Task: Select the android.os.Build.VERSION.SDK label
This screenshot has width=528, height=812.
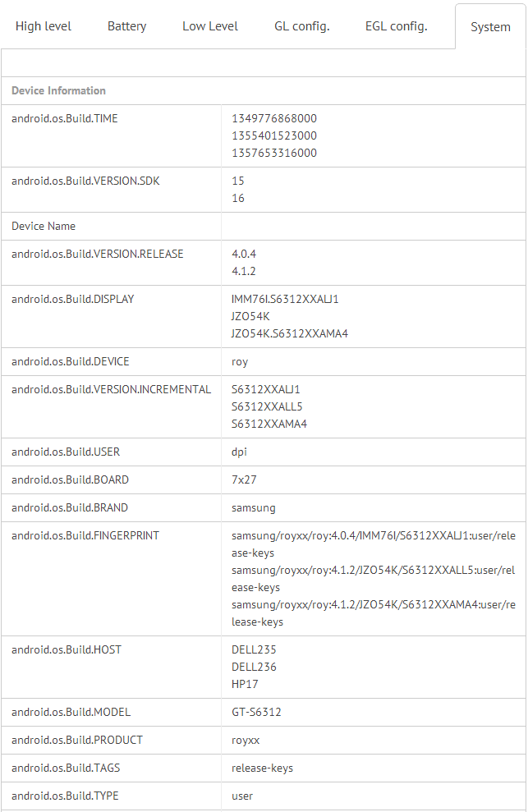Action: click(85, 181)
